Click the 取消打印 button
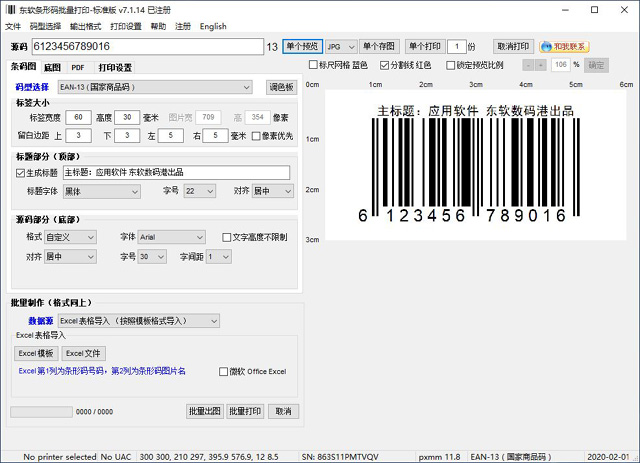This screenshot has width=640, height=463. [513, 47]
